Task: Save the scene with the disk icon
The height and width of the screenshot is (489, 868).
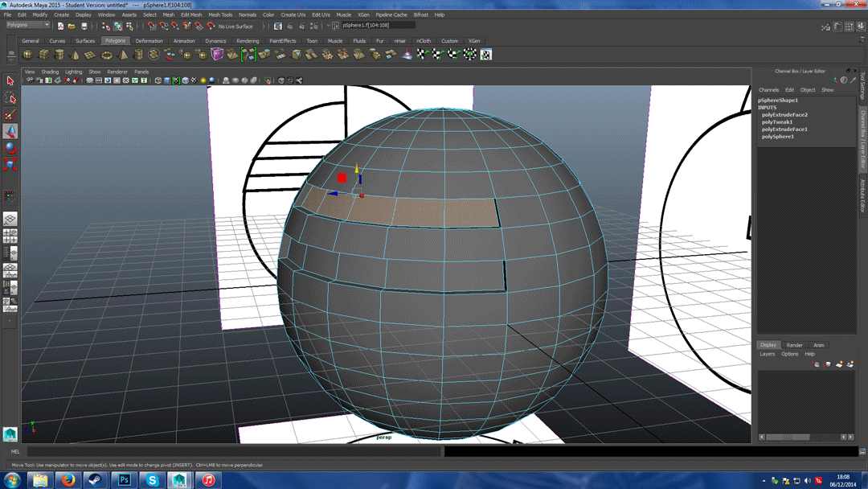Action: pyautogui.click(x=84, y=26)
